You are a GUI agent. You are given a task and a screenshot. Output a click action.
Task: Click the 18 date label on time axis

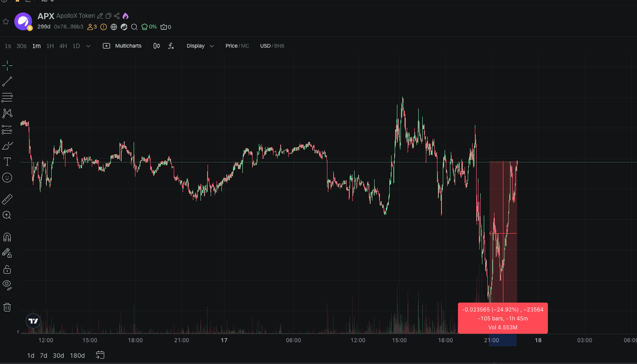pyautogui.click(x=538, y=340)
